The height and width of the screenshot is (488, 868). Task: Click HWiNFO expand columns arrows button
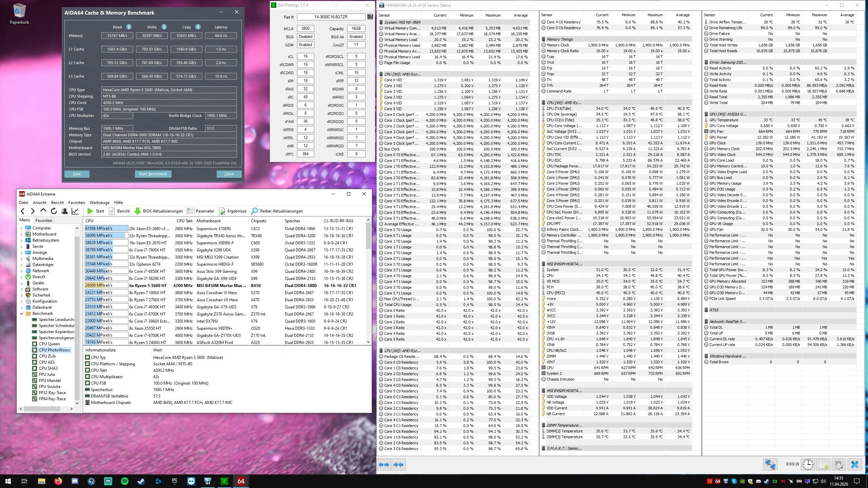pyautogui.click(x=384, y=465)
